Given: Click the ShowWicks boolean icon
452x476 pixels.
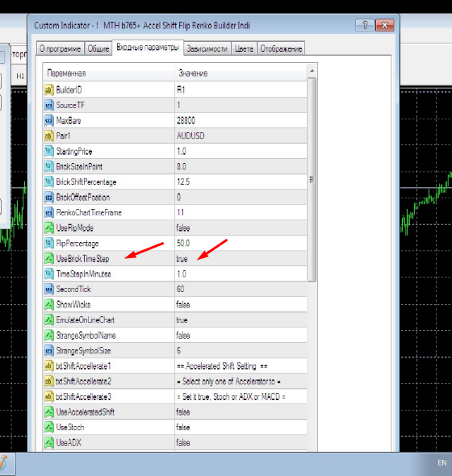Looking at the screenshot, I should (49, 304).
